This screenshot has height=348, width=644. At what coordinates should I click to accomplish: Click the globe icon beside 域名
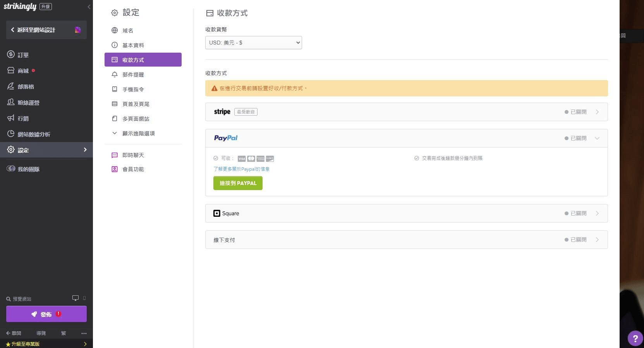115,30
